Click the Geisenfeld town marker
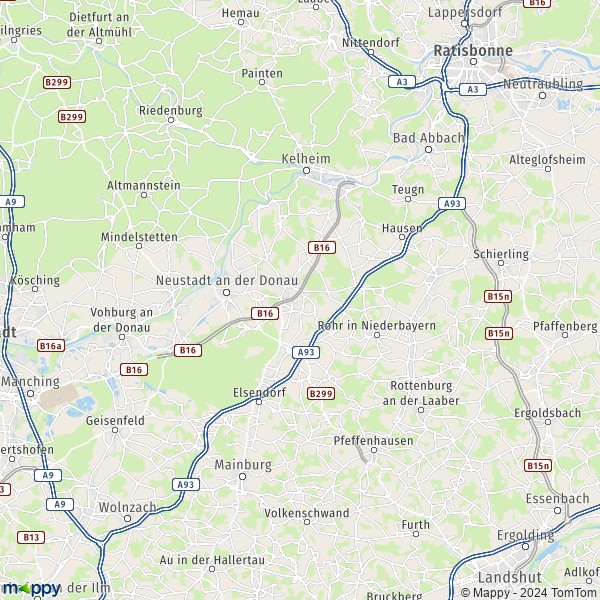The width and height of the screenshot is (600, 600). pyautogui.click(x=115, y=430)
